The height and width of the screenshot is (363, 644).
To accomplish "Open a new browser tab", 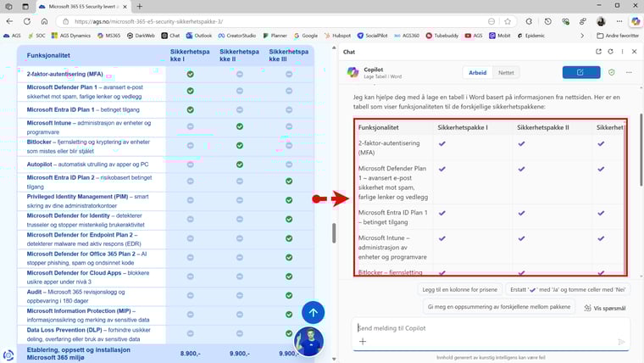I will (140, 7).
